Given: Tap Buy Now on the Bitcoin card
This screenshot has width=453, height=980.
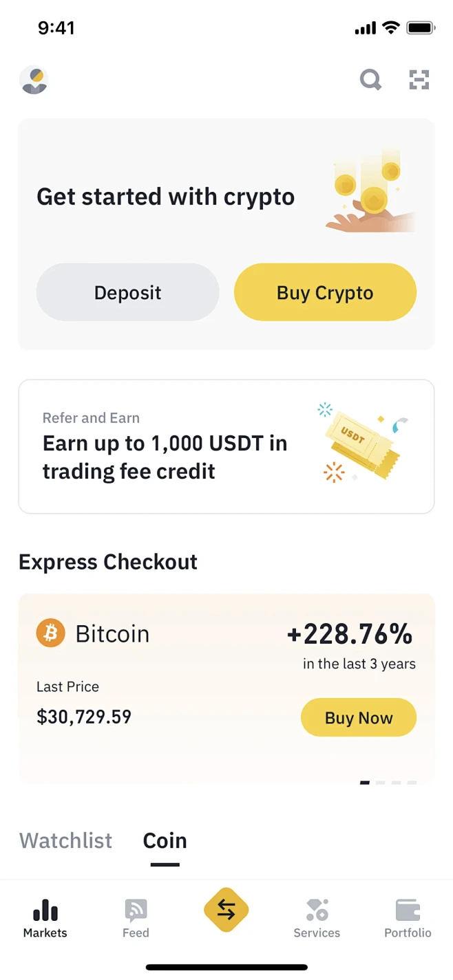Looking at the screenshot, I should click(x=358, y=717).
